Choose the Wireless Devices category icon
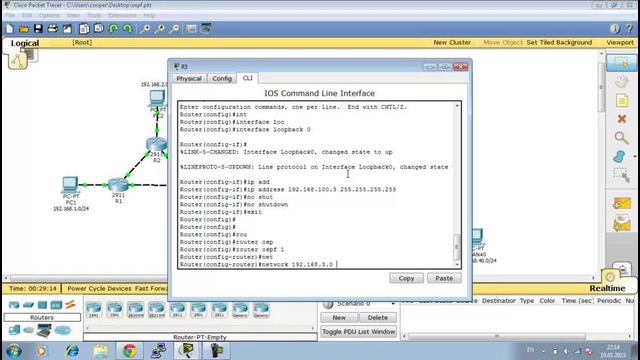This screenshot has height=360, width=640. (x=56, y=305)
